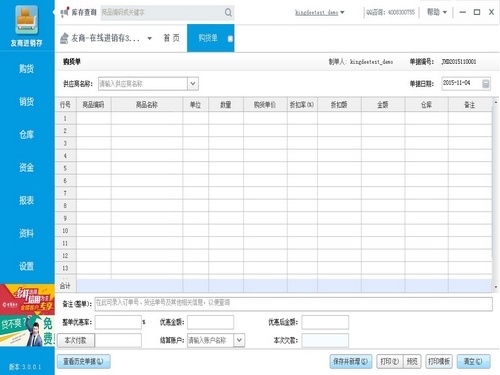Open the 报表 sidebar menu
500x375 pixels.
[26, 200]
